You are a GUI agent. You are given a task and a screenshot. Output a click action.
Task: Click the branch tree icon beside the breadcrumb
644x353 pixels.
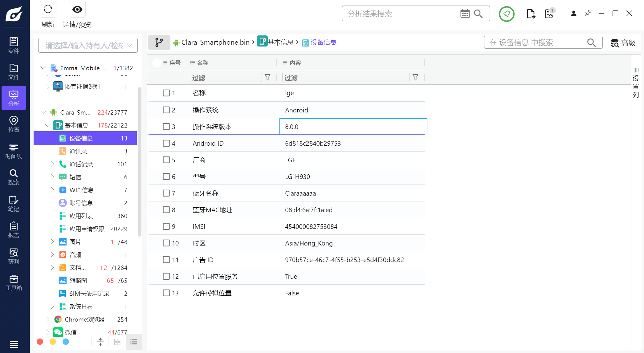(x=159, y=42)
